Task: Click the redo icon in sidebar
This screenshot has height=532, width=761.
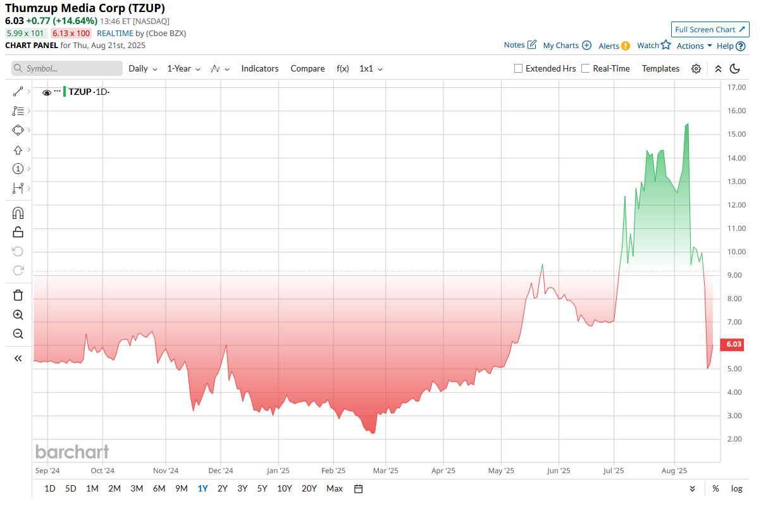Action: [x=18, y=271]
